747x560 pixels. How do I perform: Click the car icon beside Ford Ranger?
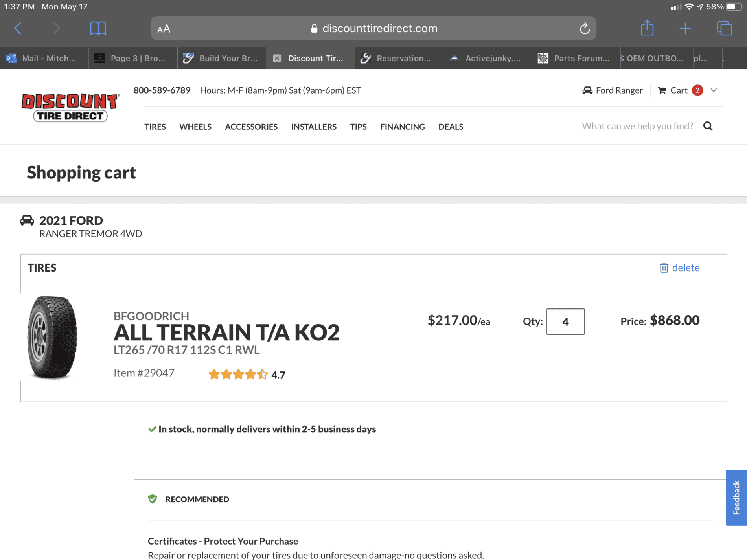coord(587,90)
